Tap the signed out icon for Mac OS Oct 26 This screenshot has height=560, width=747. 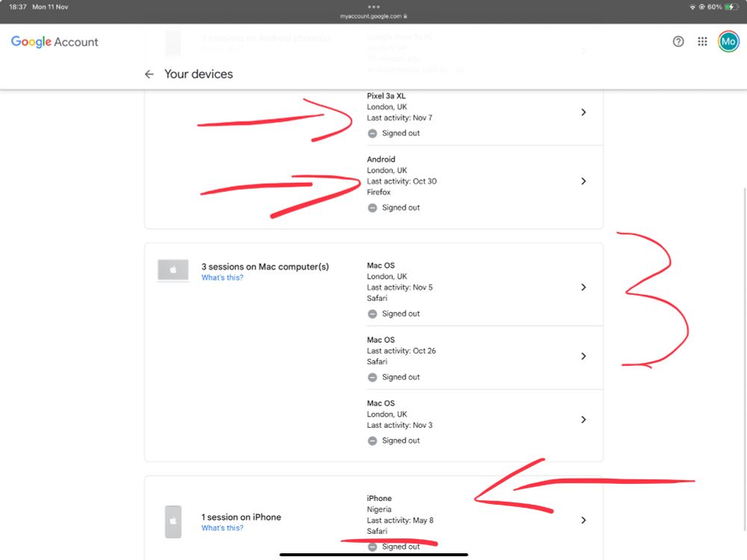pyautogui.click(x=373, y=377)
